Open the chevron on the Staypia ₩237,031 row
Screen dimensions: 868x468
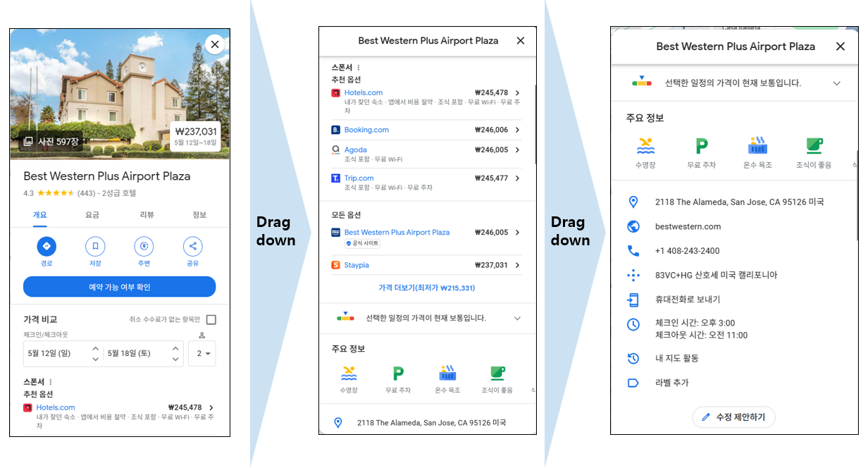(x=517, y=265)
